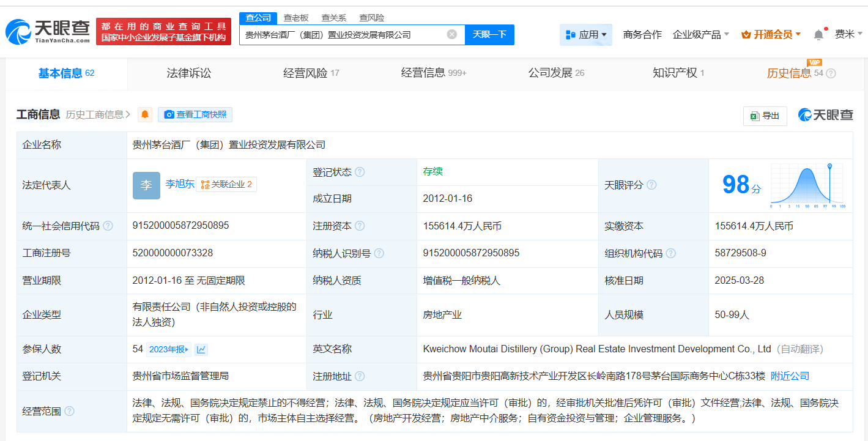Select the 知识产权 tab
Viewport: 868px width, 441px height.
tap(678, 73)
